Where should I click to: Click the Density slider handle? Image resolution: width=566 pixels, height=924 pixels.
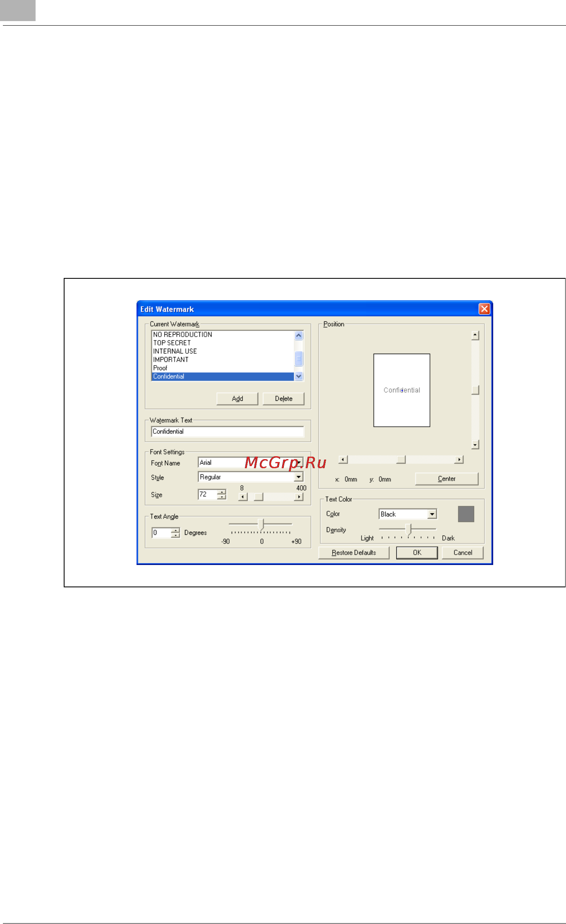[x=409, y=529]
